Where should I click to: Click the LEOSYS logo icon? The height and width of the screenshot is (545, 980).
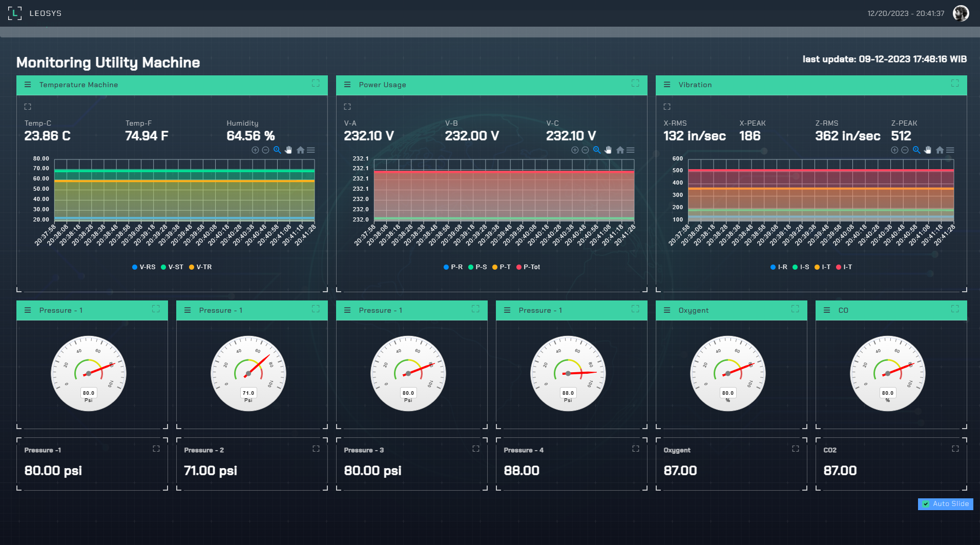(x=15, y=13)
